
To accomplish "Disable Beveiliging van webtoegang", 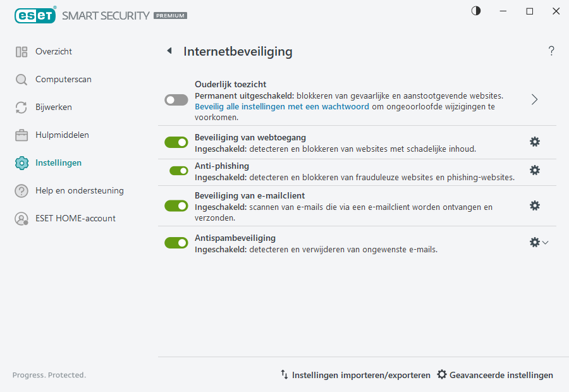I will pyautogui.click(x=176, y=142).
